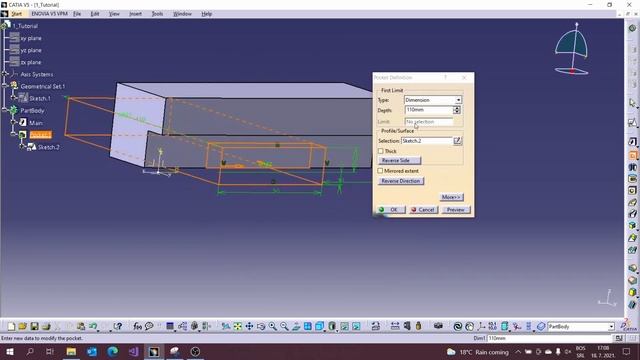
Task: Open the Window menu
Action: (182, 14)
